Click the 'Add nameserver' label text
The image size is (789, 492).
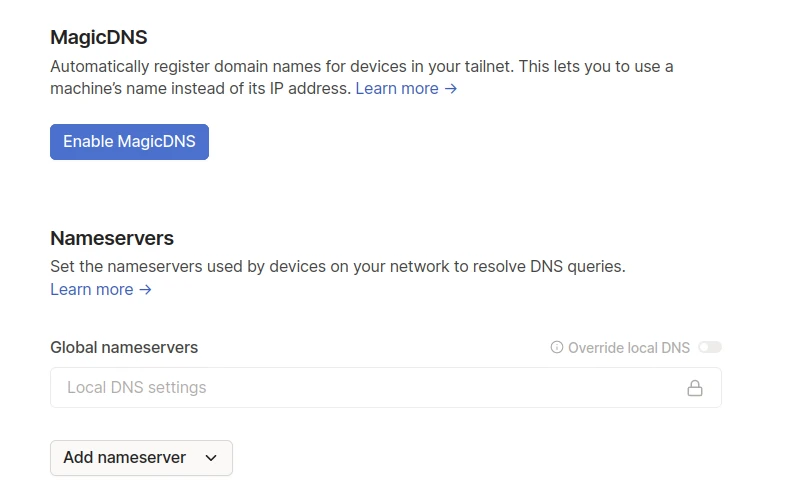click(x=124, y=458)
